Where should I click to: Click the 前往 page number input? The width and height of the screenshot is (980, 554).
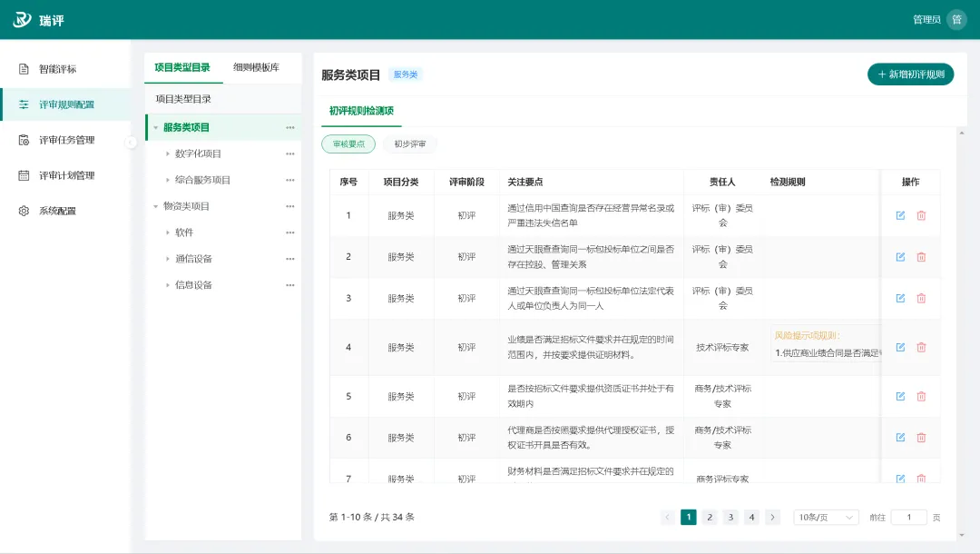[908, 517]
